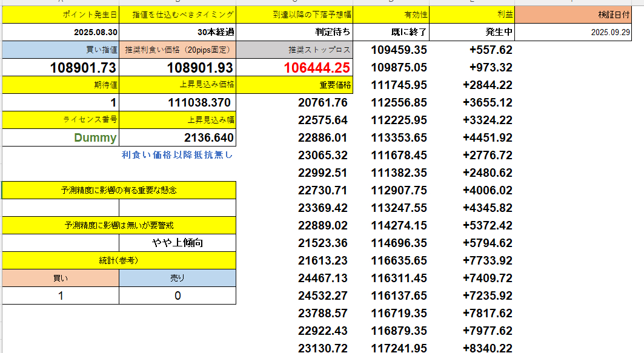The width and height of the screenshot is (644, 353).
Task: Select the 検証日付 orange header cell
Action: pos(579,15)
